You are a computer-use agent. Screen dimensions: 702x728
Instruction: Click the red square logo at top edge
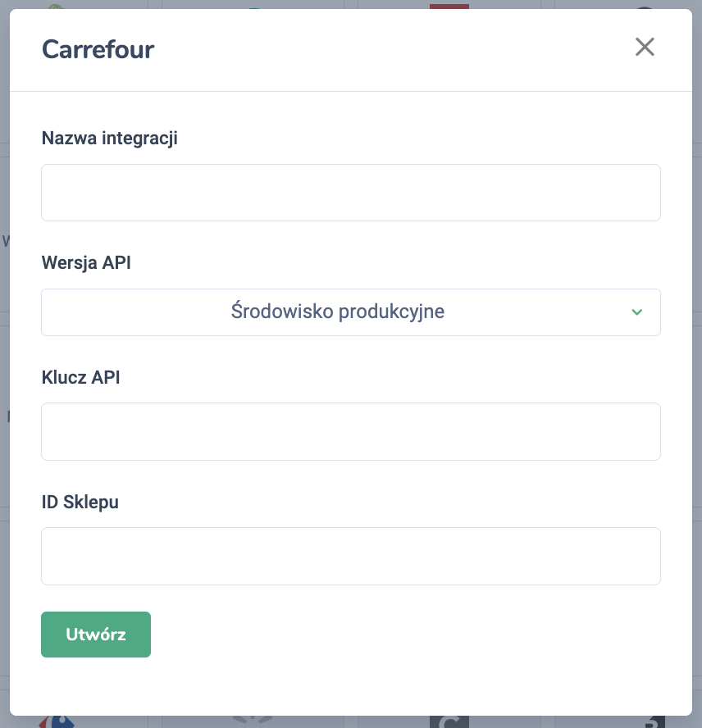coord(449,6)
